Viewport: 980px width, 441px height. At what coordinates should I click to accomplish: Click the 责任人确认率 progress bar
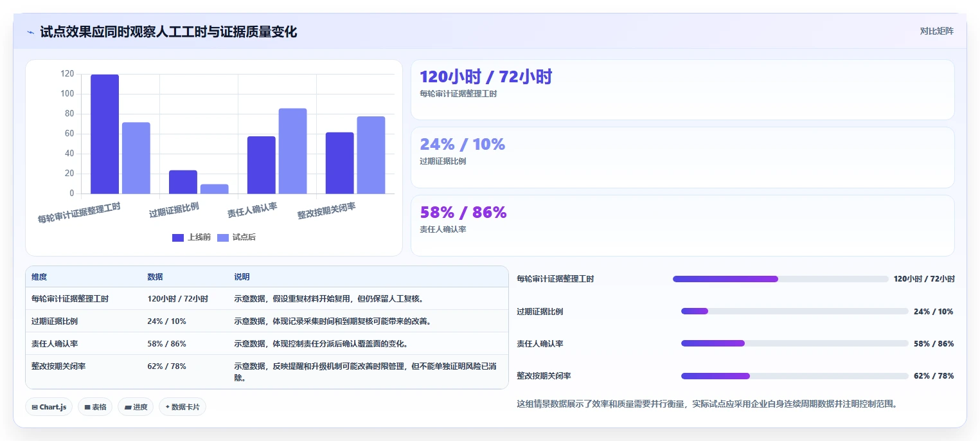[795, 343]
